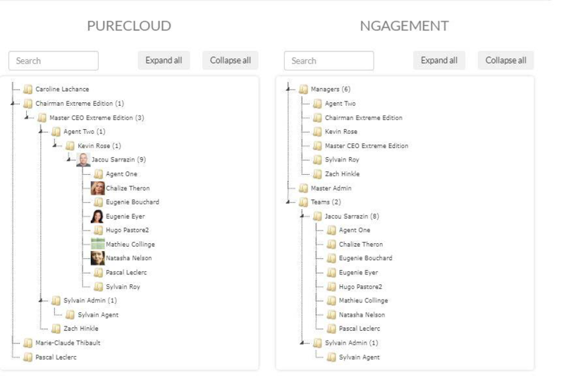The height and width of the screenshot is (392, 564).
Task: Click Mathieu Collinge's avatar image
Action: tap(98, 244)
